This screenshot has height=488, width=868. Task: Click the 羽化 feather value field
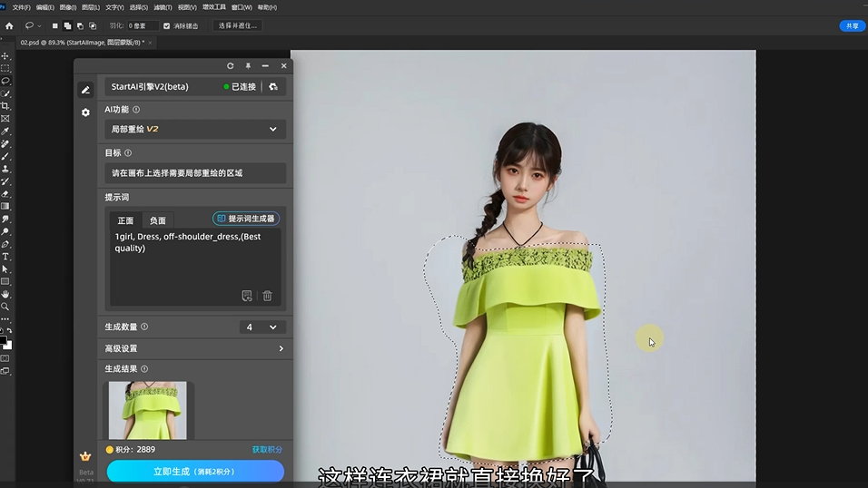(x=143, y=26)
